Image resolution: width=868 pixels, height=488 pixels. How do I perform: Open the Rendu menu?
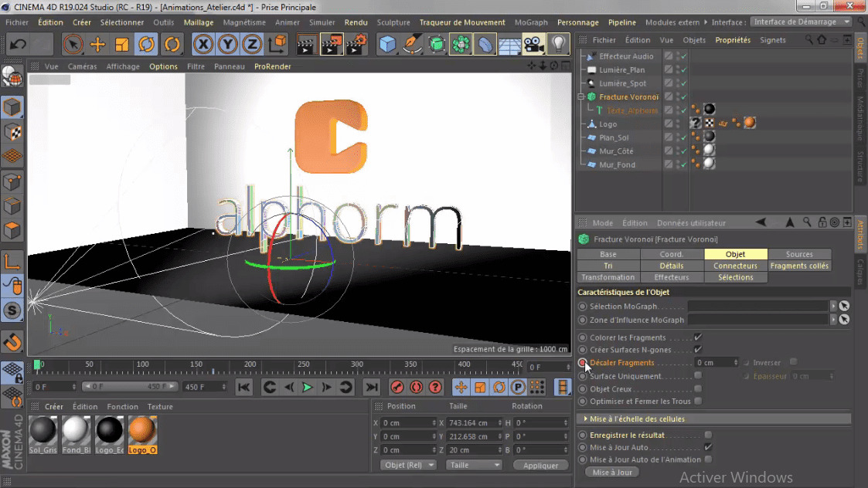point(356,22)
